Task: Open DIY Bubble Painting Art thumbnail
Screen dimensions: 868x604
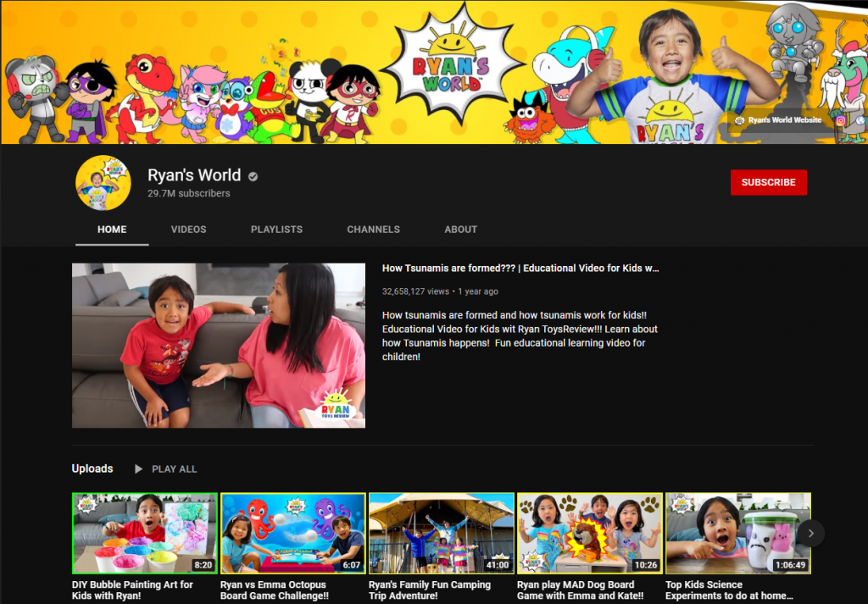Action: click(145, 533)
